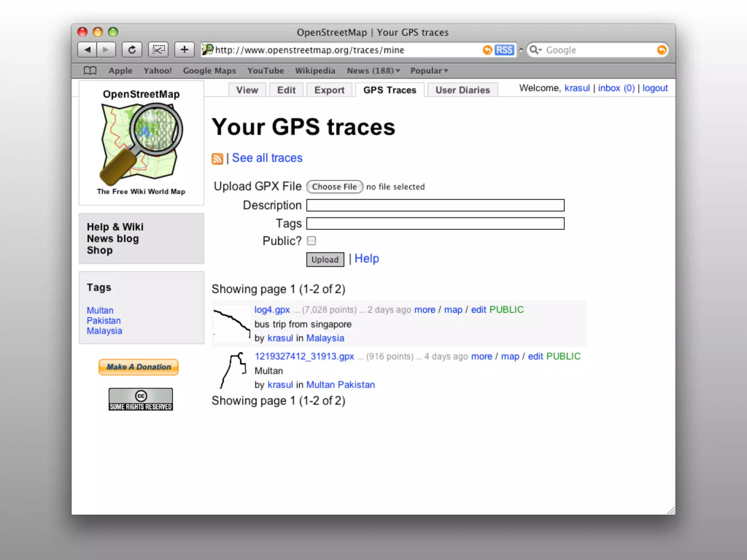This screenshot has height=560, width=747.
Task: Click the reload page icon
Action: pos(132,50)
